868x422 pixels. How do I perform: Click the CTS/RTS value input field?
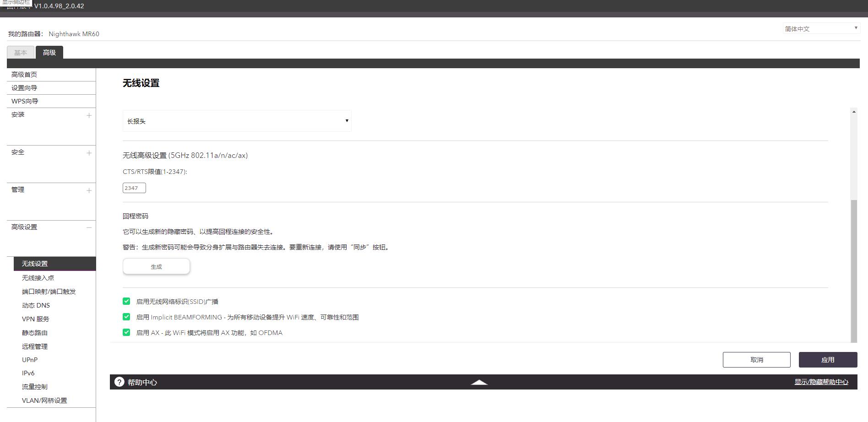[x=134, y=188]
